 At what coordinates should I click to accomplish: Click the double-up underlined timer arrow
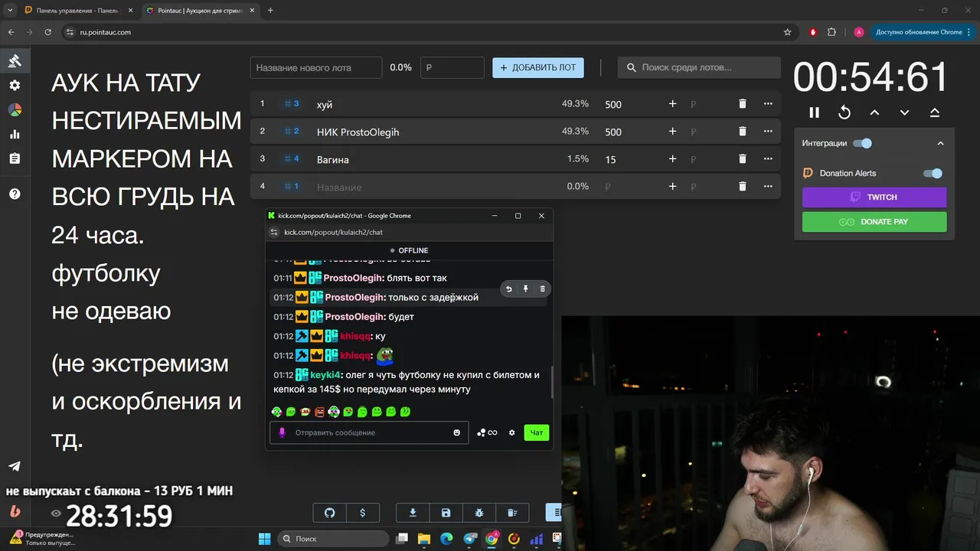click(x=934, y=112)
